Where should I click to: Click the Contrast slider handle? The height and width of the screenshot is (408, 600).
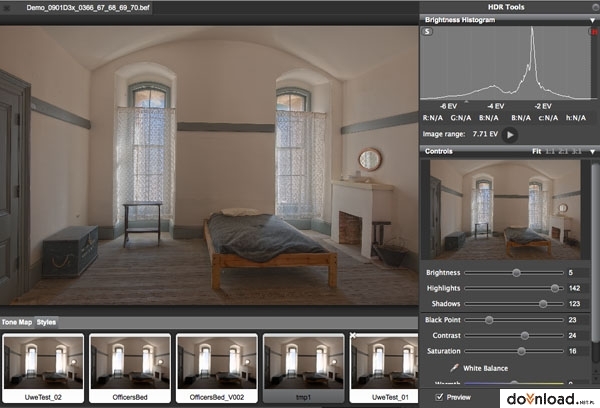tap(525, 335)
